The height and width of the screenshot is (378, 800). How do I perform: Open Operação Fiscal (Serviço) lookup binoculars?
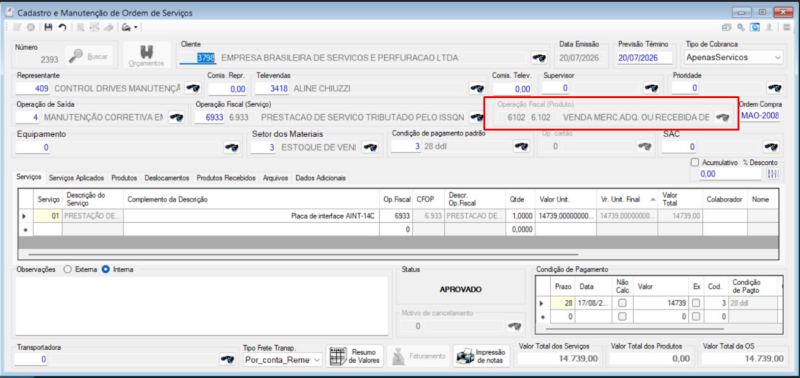[477, 117]
